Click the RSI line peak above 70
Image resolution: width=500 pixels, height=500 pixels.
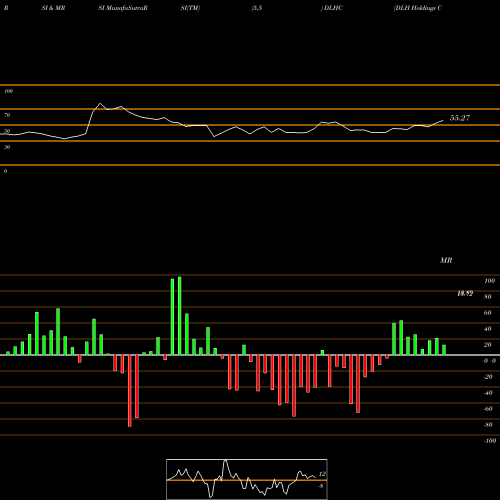tap(100, 103)
